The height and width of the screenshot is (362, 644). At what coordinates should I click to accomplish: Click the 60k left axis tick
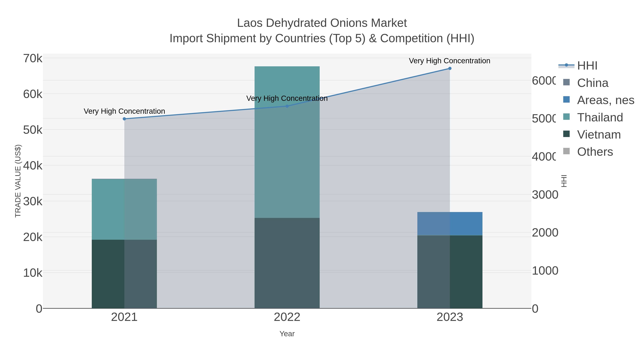33,94
